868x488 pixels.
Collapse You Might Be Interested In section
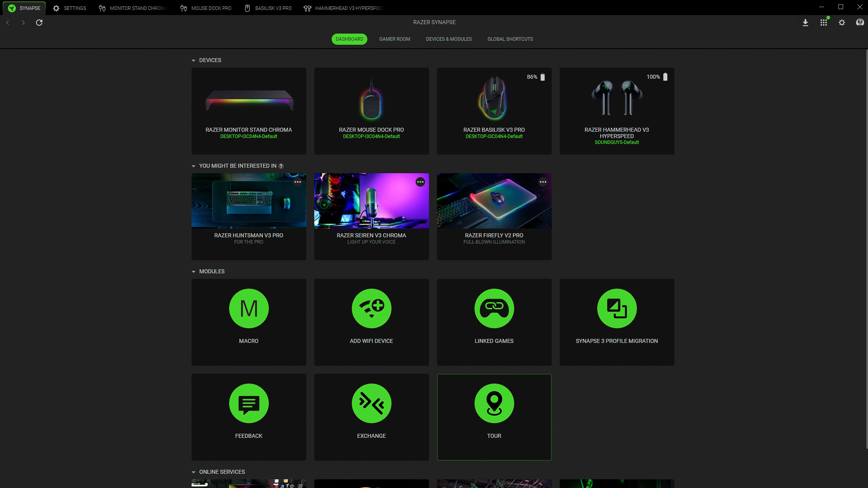pos(194,166)
